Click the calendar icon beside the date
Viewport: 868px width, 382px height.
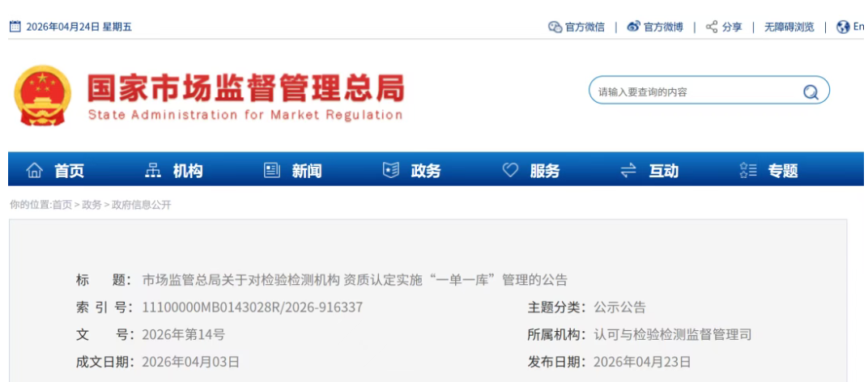tap(15, 26)
